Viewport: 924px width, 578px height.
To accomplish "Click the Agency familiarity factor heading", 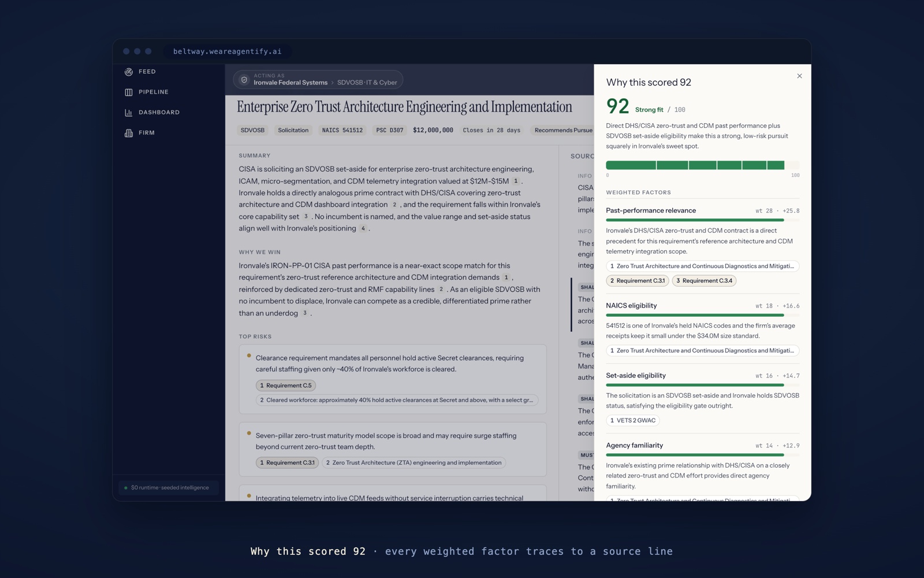I will click(x=634, y=446).
